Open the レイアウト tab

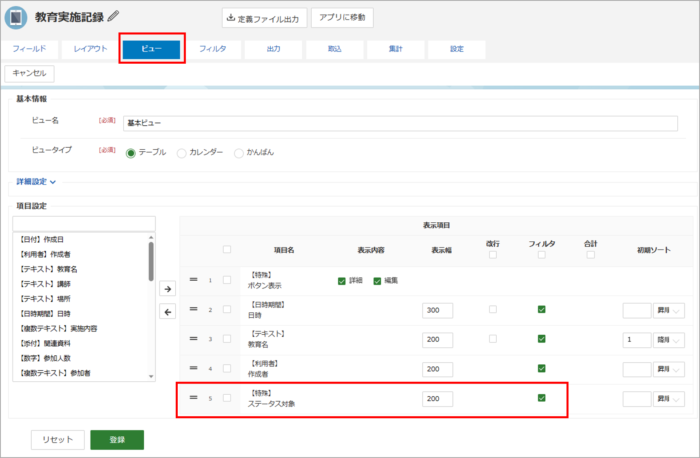91,49
